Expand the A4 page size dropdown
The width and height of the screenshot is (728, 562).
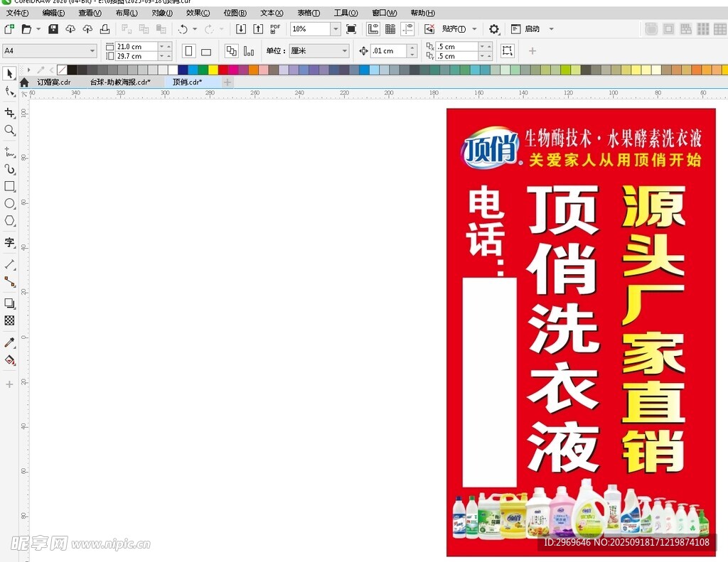[x=92, y=51]
